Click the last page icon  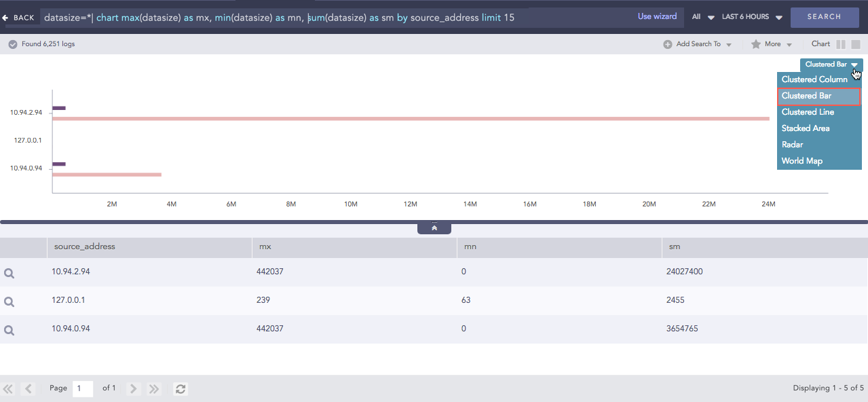pyautogui.click(x=153, y=388)
